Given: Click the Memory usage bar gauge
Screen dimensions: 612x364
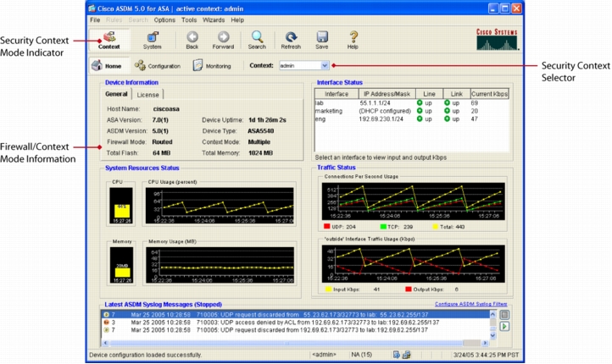Looking at the screenshot, I should pyautogui.click(x=121, y=265).
